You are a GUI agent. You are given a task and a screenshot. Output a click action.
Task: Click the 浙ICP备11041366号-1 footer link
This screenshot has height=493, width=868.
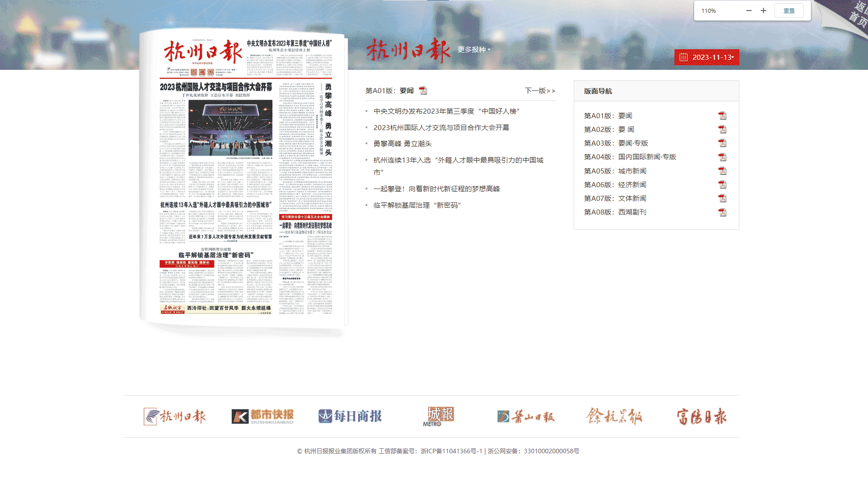(451, 451)
